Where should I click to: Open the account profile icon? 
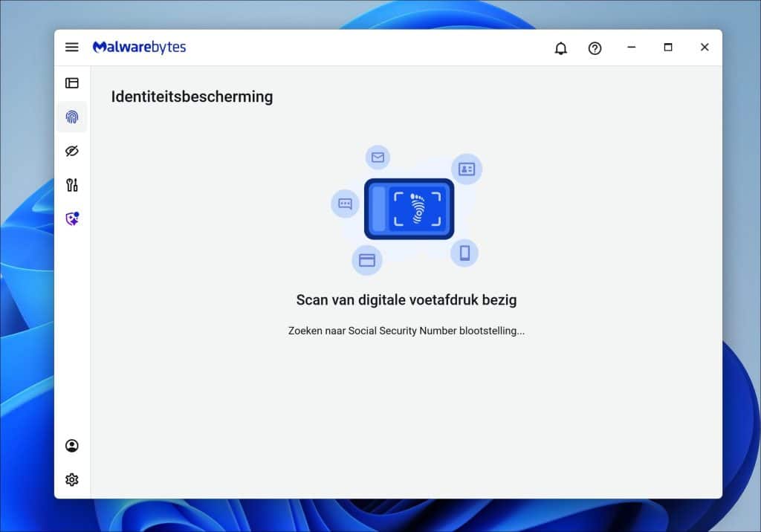click(x=71, y=444)
